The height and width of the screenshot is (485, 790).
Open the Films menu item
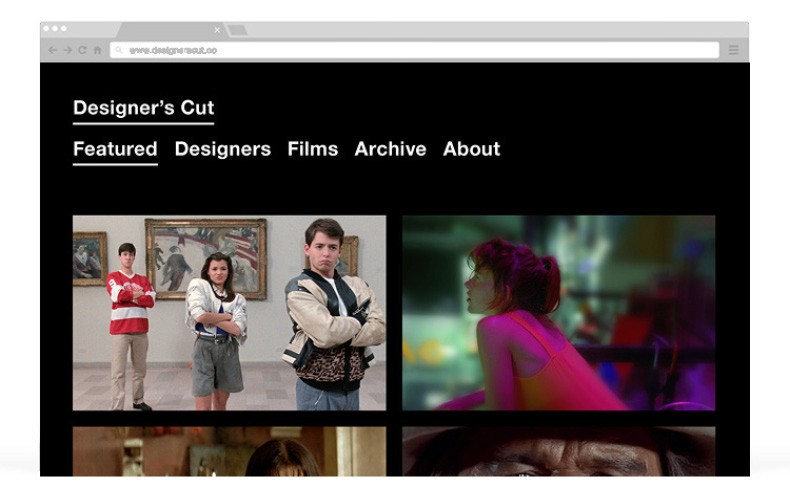(312, 149)
